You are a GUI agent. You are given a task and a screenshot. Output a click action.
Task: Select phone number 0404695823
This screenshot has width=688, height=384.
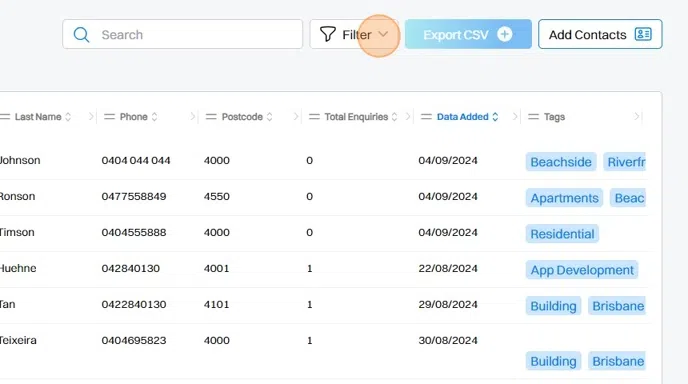[134, 341]
